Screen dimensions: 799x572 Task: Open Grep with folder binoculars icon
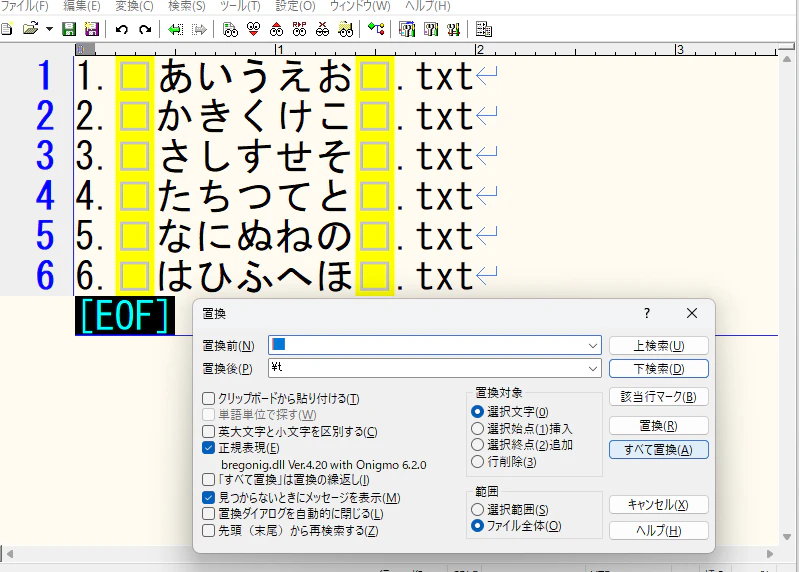click(x=345, y=30)
